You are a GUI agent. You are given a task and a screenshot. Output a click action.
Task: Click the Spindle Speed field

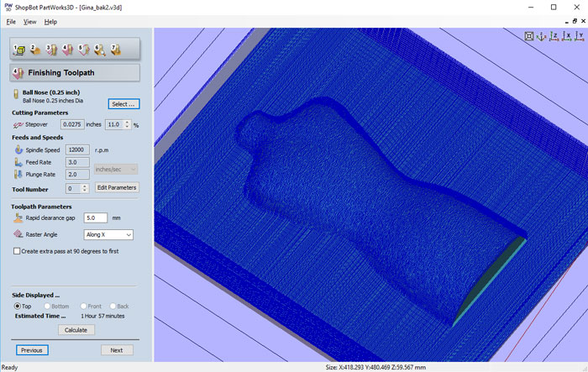pyautogui.click(x=77, y=150)
